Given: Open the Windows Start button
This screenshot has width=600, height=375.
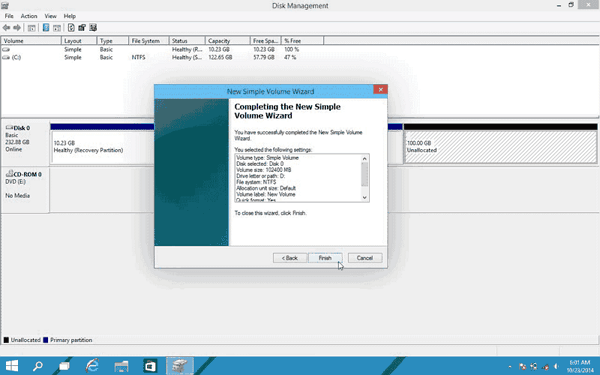Looking at the screenshot, I should coord(12,366).
